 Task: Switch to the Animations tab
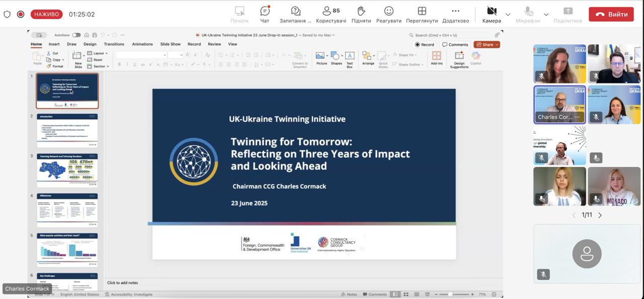coord(142,44)
